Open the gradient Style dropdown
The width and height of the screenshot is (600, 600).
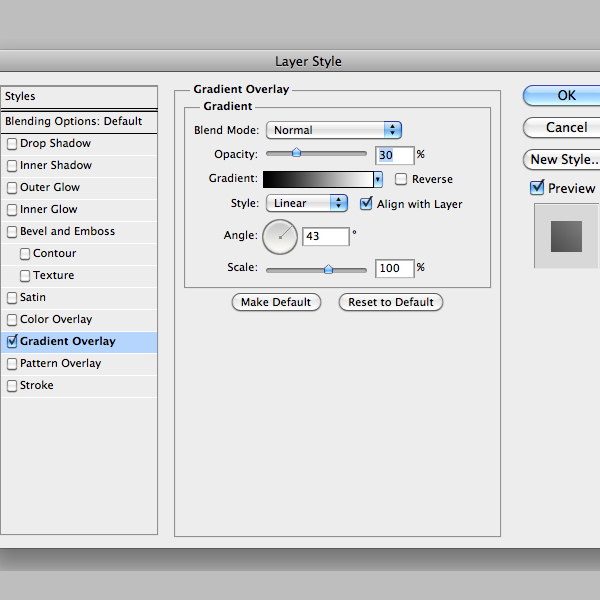tap(307, 203)
